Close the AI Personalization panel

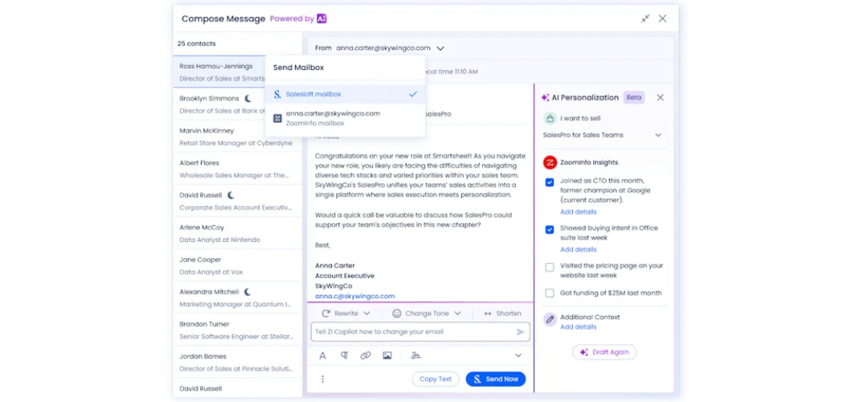660,97
